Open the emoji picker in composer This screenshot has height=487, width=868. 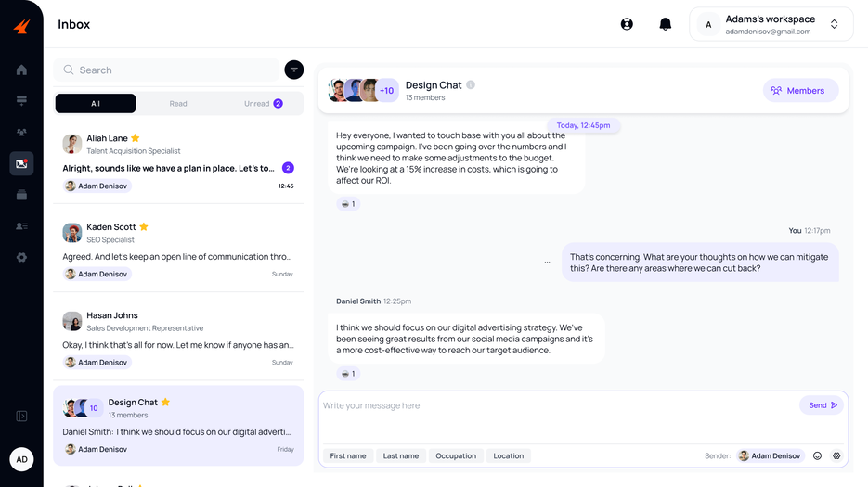817,455
